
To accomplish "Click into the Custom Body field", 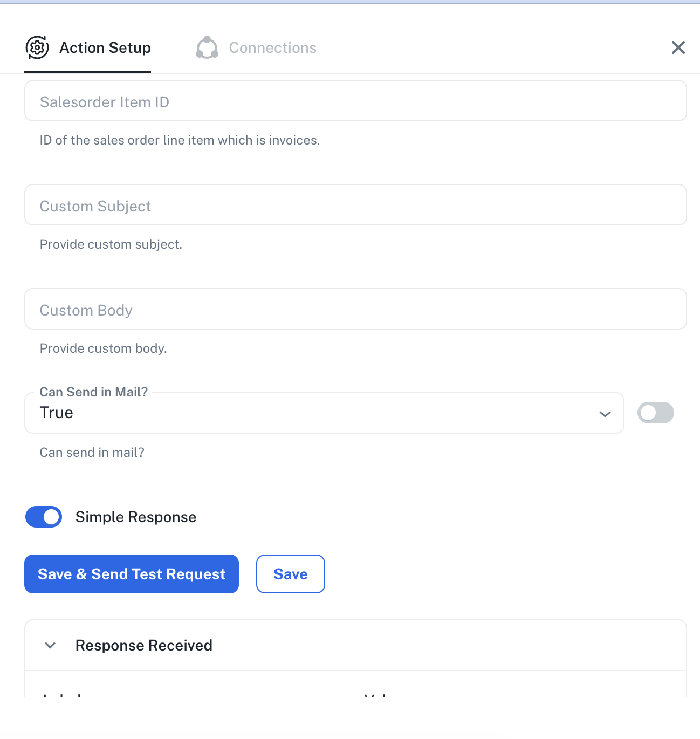I will click(355, 310).
